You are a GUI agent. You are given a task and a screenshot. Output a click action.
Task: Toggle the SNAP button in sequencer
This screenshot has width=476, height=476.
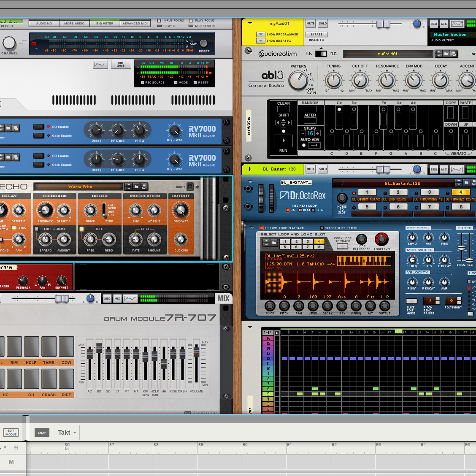point(42,432)
